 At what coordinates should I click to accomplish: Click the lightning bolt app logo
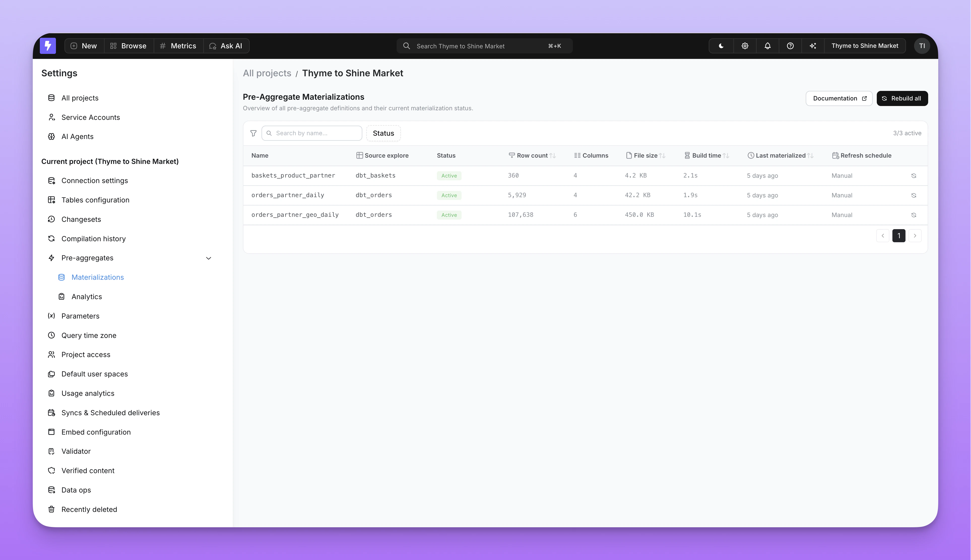48,46
